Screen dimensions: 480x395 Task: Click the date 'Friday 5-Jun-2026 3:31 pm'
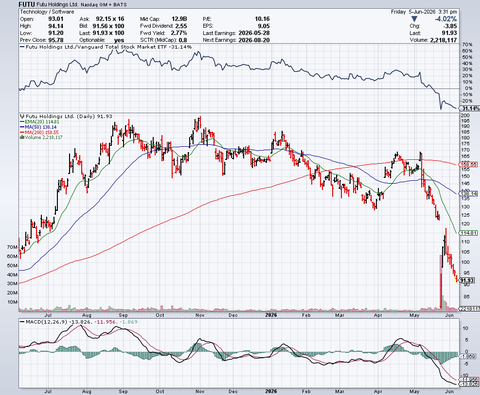(424, 12)
